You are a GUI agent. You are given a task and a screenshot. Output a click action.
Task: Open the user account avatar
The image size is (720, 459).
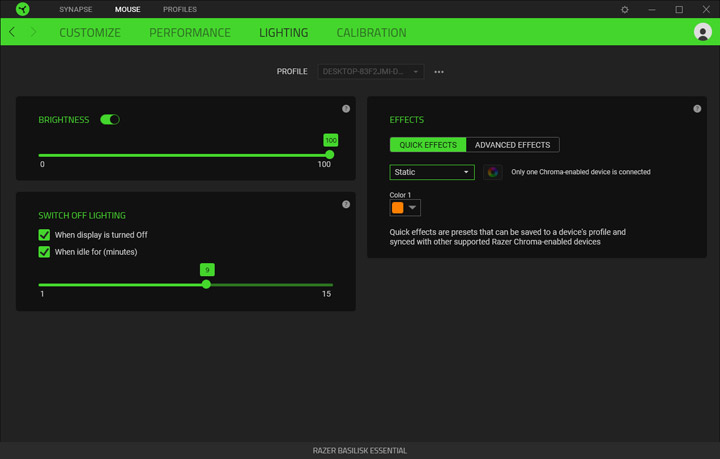pyautogui.click(x=703, y=32)
